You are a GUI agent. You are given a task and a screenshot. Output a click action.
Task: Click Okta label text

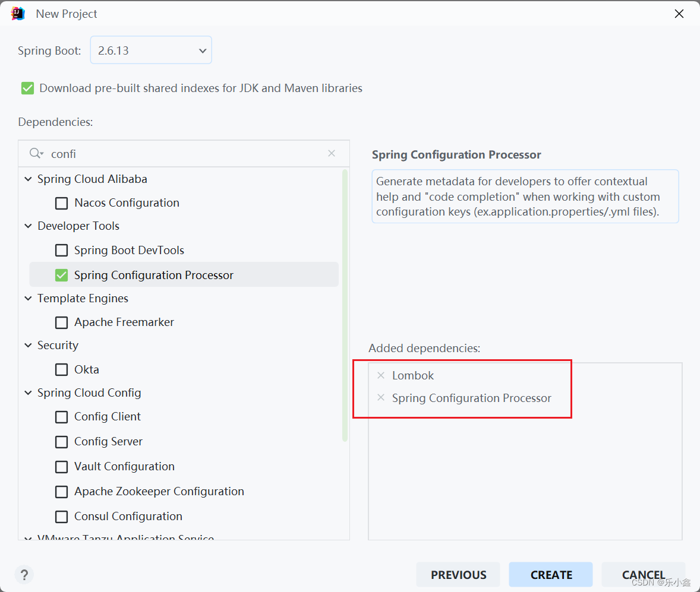[87, 369]
